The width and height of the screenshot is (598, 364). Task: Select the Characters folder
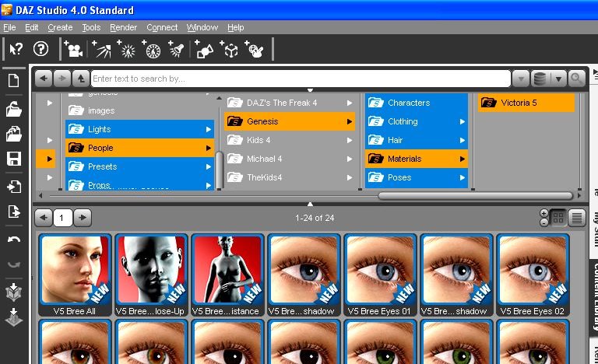(416, 103)
